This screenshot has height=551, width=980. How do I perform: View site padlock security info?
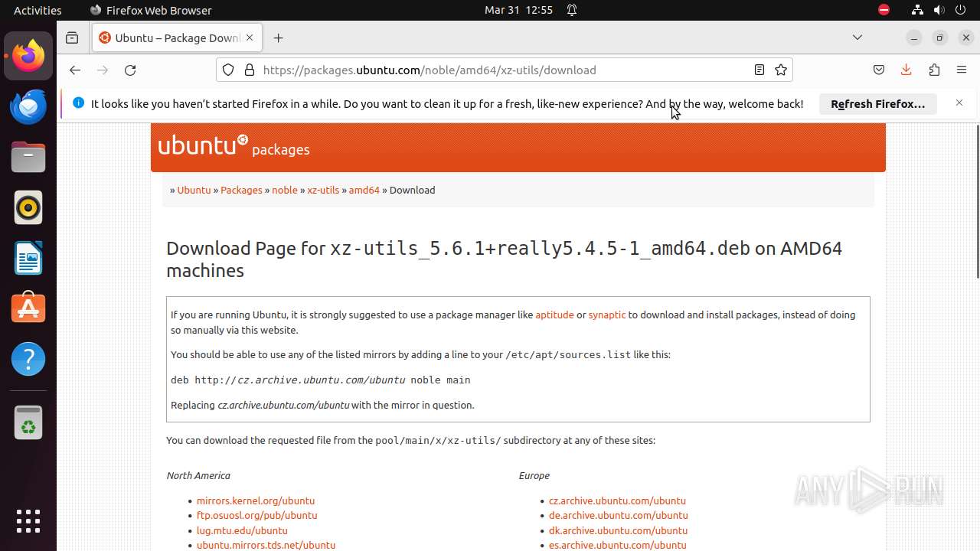[x=249, y=70]
